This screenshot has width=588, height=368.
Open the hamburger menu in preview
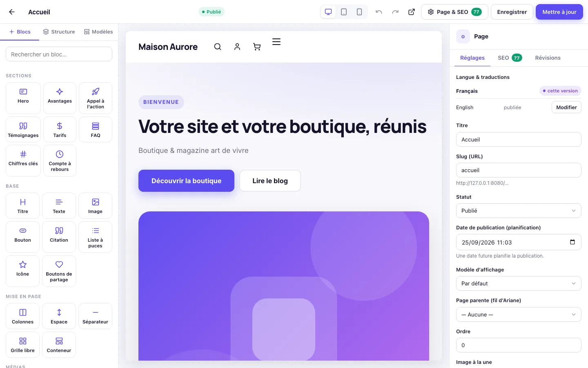point(276,42)
